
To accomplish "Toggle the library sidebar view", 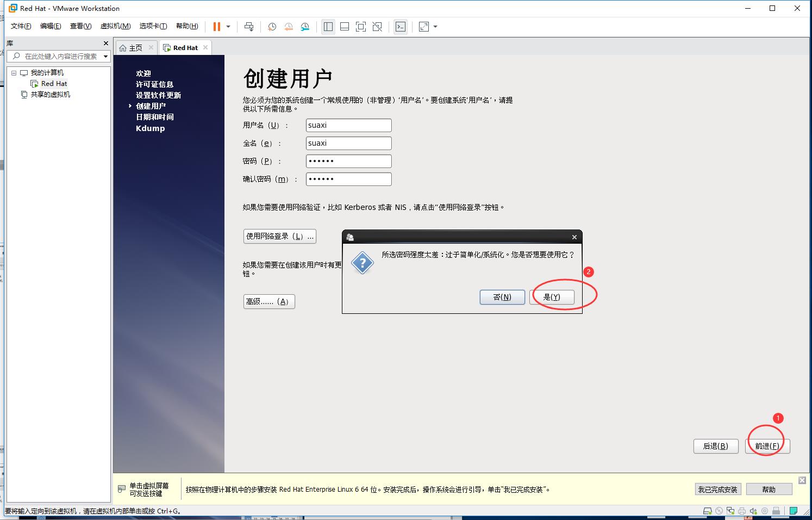I will click(x=328, y=26).
